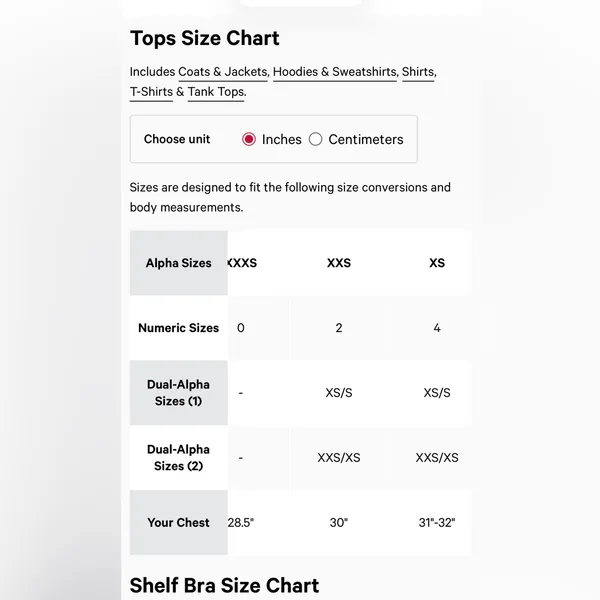Open the T-Shirts link
Image resolution: width=600 pixels, height=600 pixels.
[151, 92]
